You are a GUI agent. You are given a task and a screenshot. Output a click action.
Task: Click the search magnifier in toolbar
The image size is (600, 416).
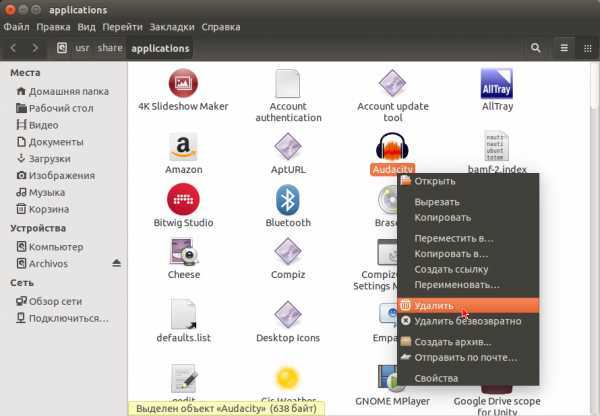(536, 48)
